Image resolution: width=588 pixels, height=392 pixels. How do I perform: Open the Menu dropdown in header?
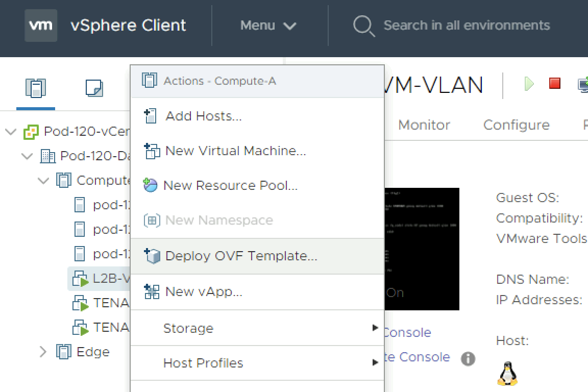point(268,26)
